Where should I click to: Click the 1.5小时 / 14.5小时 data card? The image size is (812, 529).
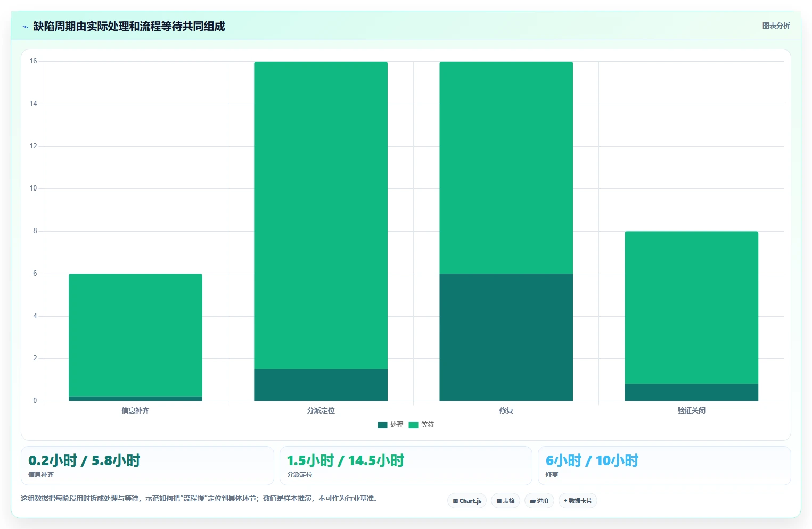point(406,466)
